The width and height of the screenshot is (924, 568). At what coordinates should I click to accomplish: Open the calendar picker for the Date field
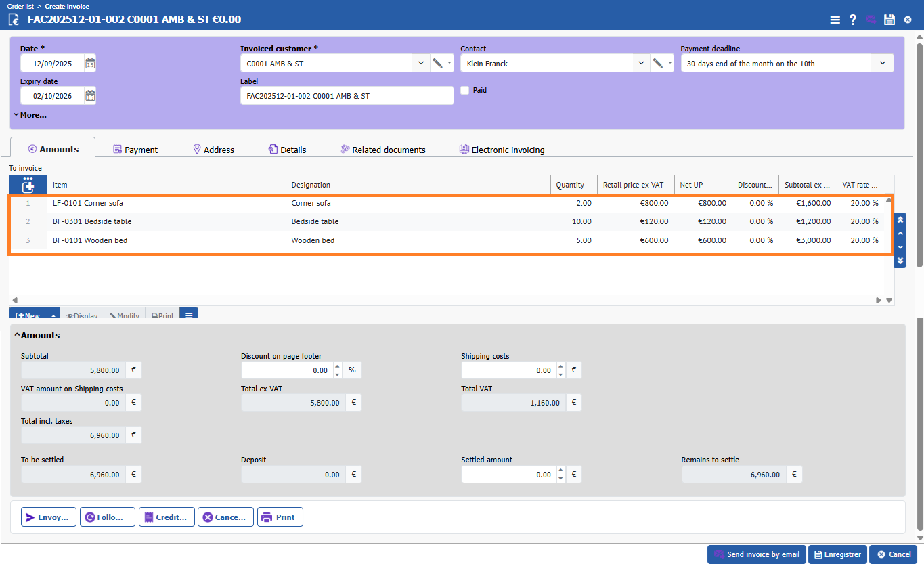pos(90,64)
